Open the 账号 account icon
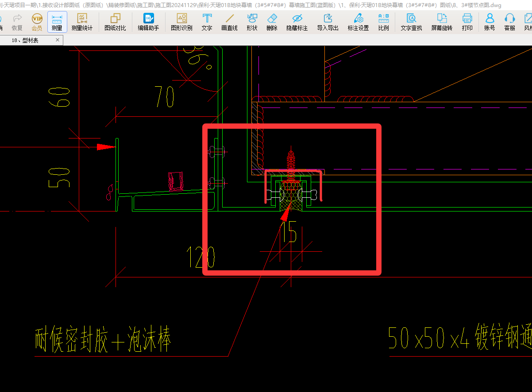The image size is (532, 392). click(490, 22)
